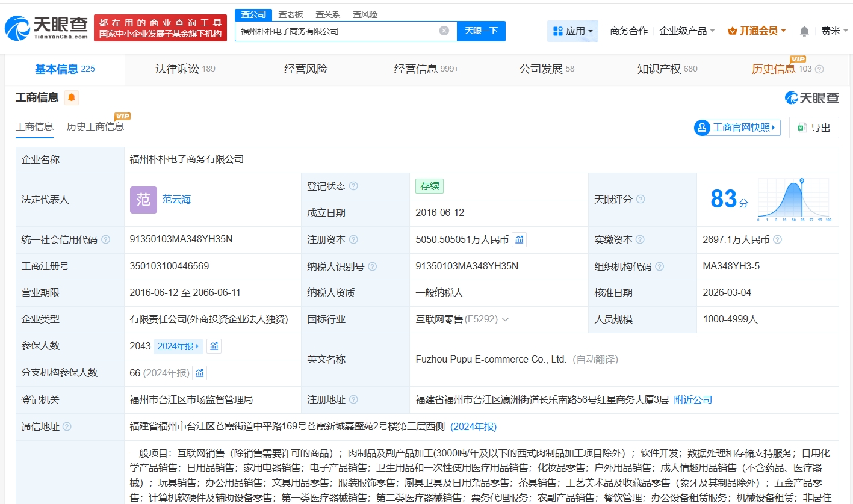This screenshot has height=504, width=853.
Task: Click help icon next to 注册地址
Action: coord(353,399)
